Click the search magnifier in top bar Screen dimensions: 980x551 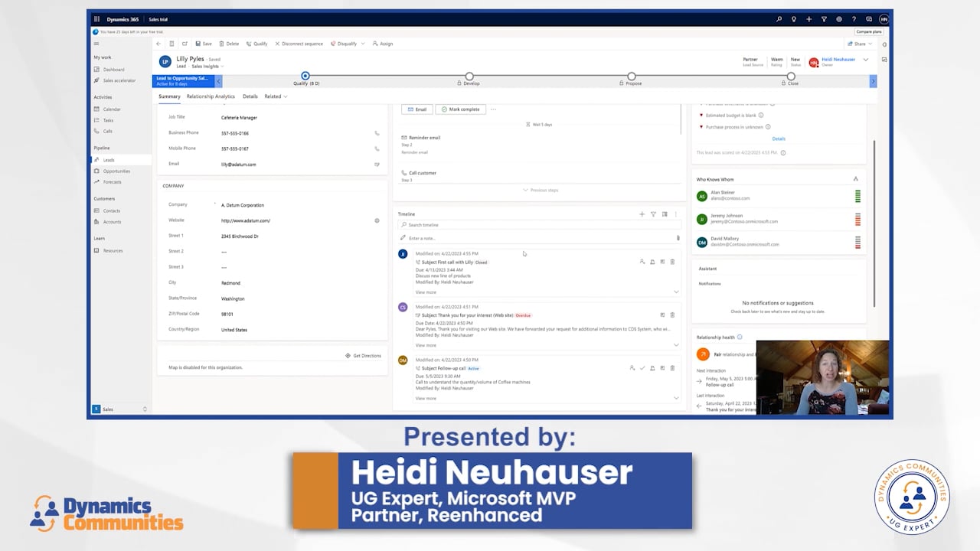(779, 19)
